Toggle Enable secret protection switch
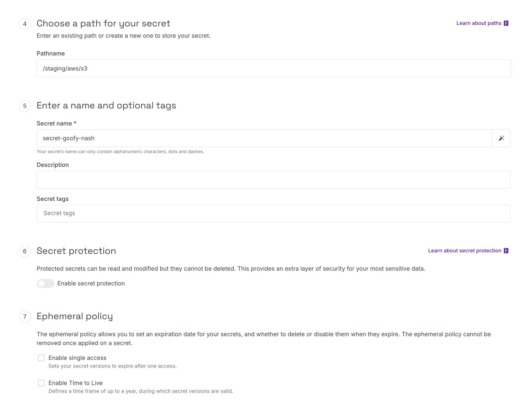Viewport: 528px width, 420px height. [46, 283]
